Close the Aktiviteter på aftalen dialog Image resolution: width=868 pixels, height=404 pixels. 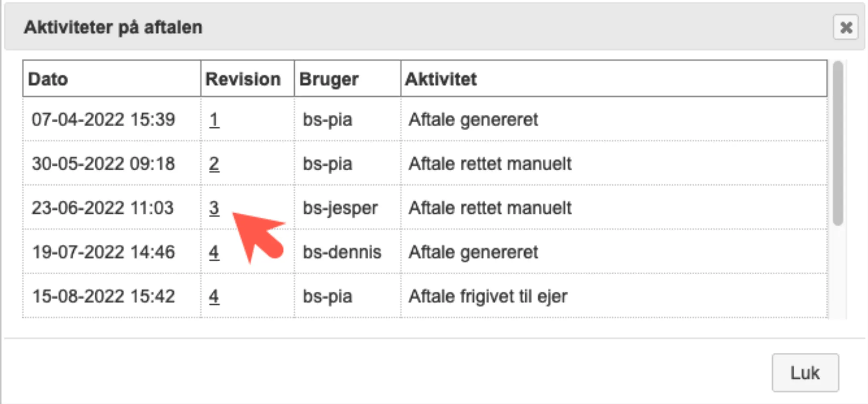pos(805,372)
